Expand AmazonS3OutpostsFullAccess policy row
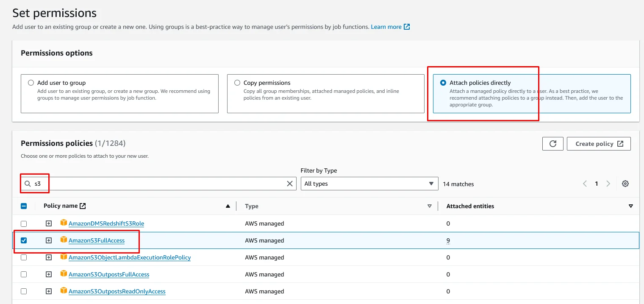Image resolution: width=644 pixels, height=304 pixels. (49, 274)
